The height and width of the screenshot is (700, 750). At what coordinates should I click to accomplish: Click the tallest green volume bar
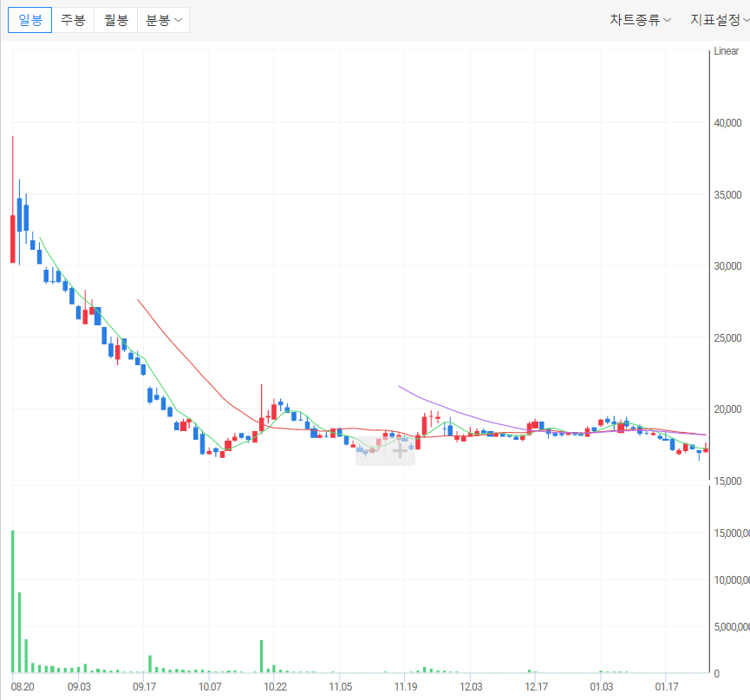[13, 601]
